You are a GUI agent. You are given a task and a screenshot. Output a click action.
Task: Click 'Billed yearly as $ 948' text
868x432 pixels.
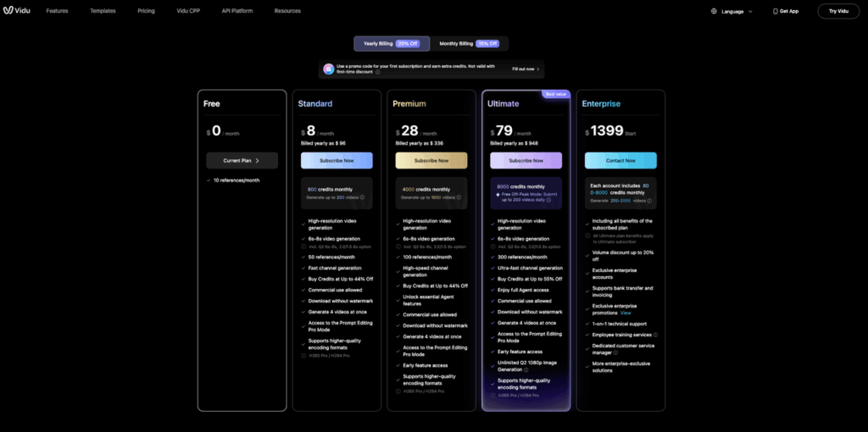(514, 143)
